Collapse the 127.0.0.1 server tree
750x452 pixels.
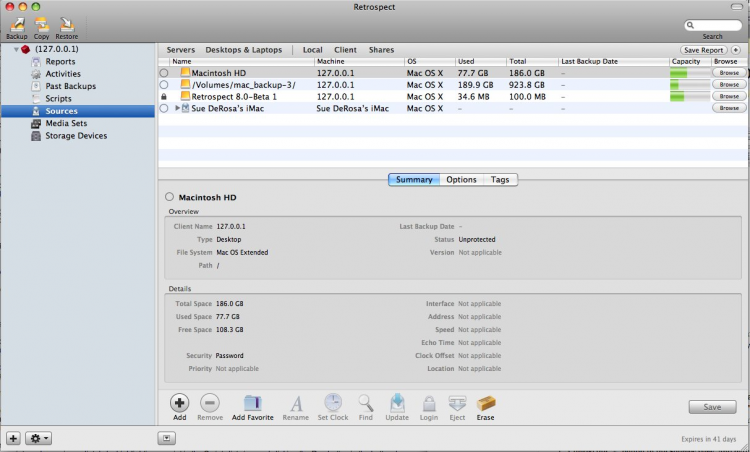click(x=16, y=49)
